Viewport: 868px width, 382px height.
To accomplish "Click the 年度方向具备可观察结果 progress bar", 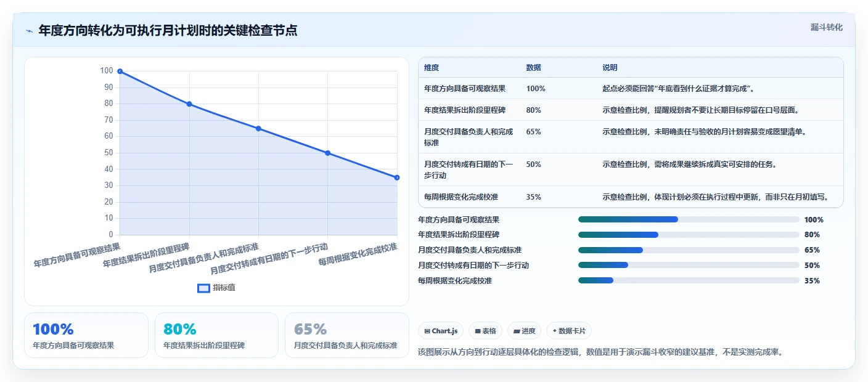I will tap(689, 219).
